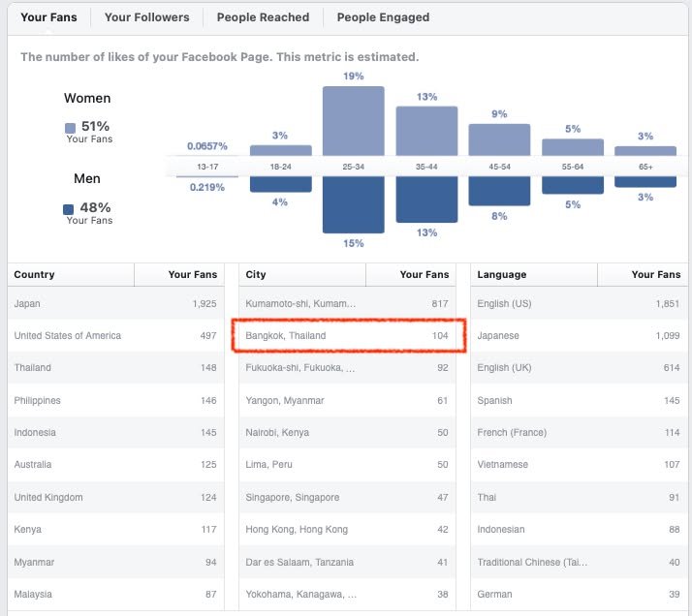Select the highlighted Bangkok, Thailand row

[x=348, y=336]
